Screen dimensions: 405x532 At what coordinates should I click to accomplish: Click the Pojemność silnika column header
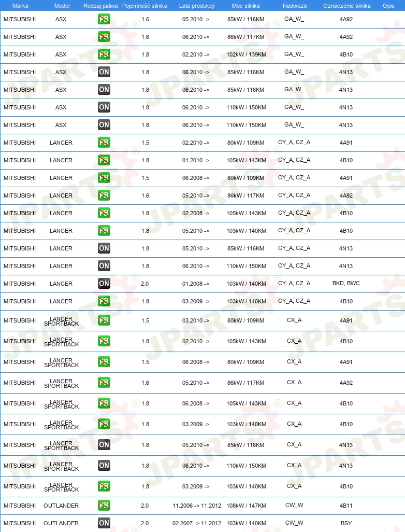point(144,6)
